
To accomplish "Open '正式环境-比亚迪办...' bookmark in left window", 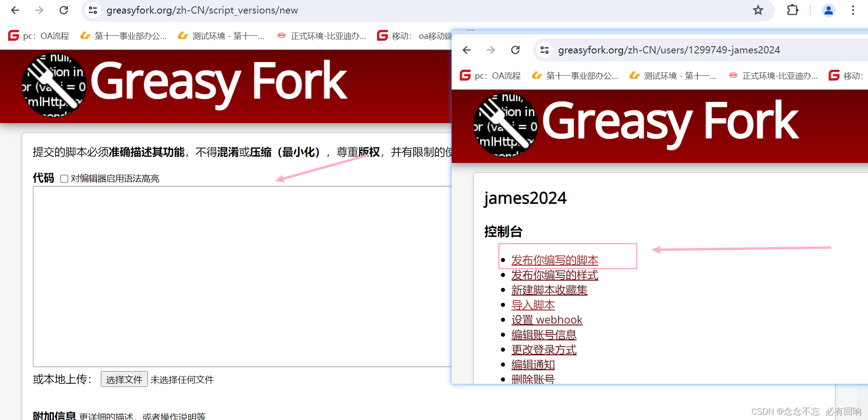I will [321, 36].
